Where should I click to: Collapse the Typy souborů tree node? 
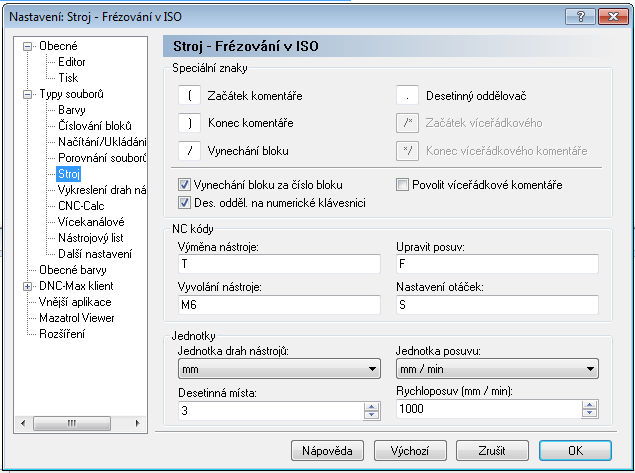point(27,94)
